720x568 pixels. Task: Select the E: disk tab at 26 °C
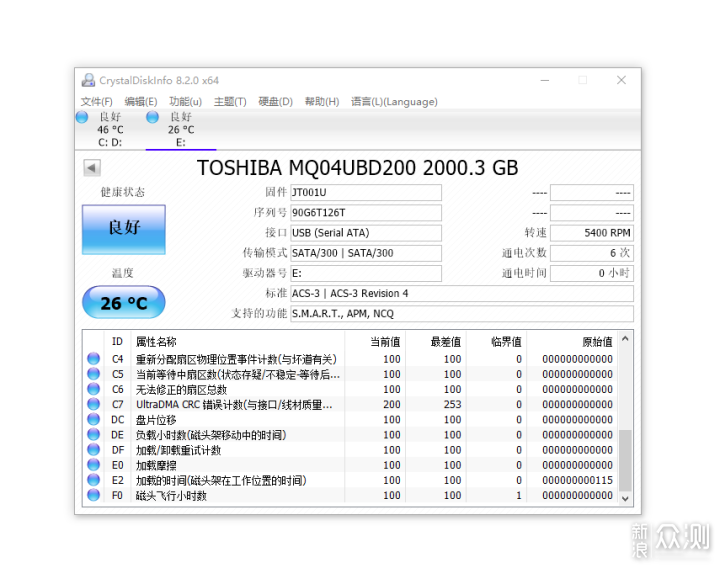pyautogui.click(x=181, y=129)
